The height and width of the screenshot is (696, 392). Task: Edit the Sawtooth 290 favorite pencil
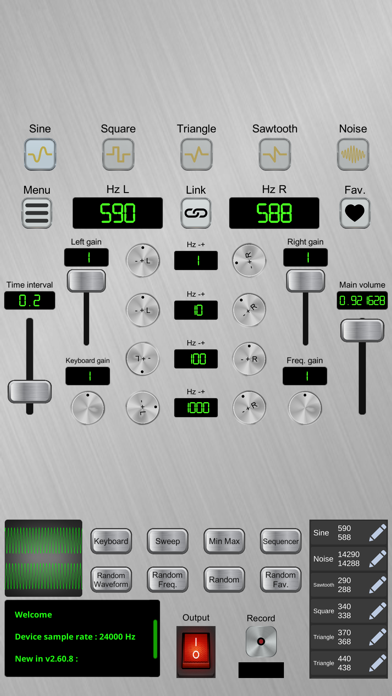click(378, 585)
